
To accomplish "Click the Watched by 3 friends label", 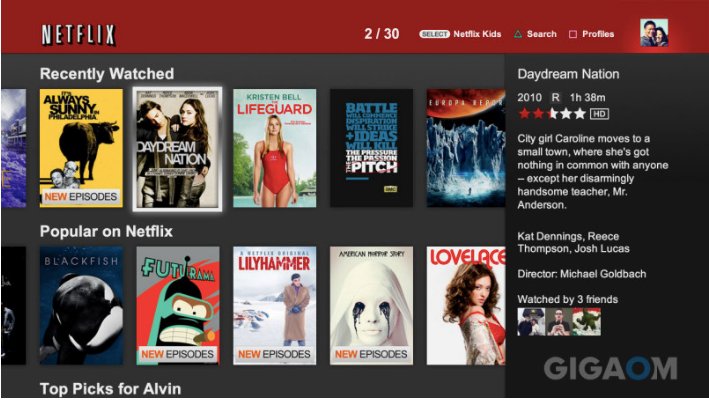I will point(567,299).
